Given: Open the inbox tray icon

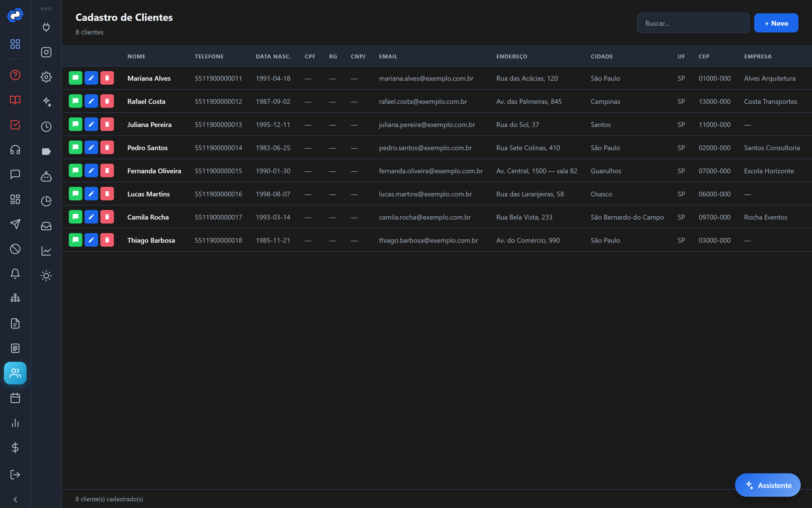Looking at the screenshot, I should (46, 226).
